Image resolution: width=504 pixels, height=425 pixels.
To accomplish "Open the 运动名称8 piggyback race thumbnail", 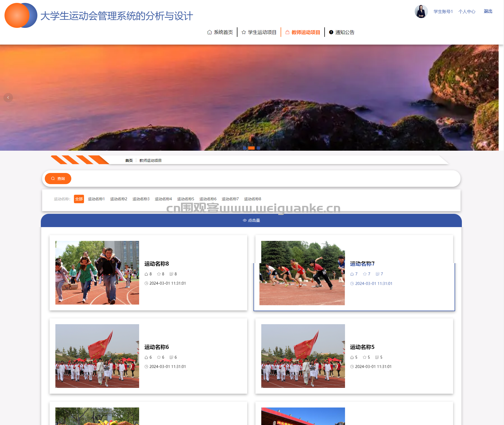I will coord(97,273).
